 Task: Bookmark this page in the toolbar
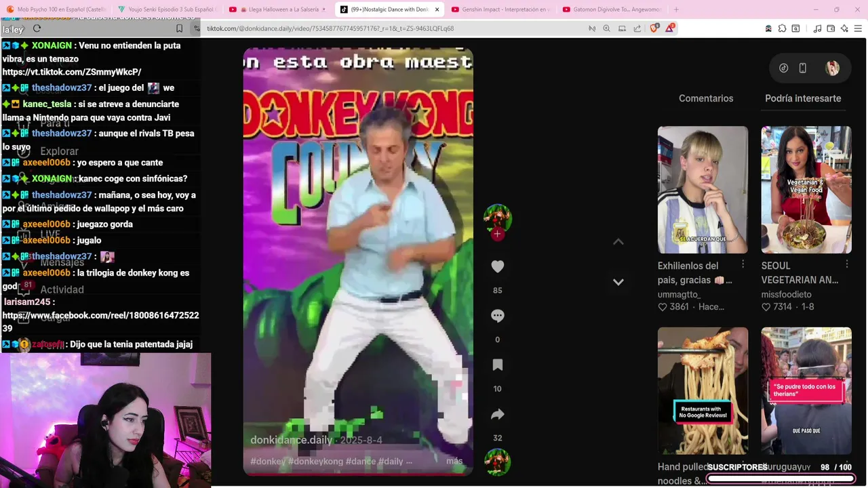pyautogui.click(x=179, y=28)
